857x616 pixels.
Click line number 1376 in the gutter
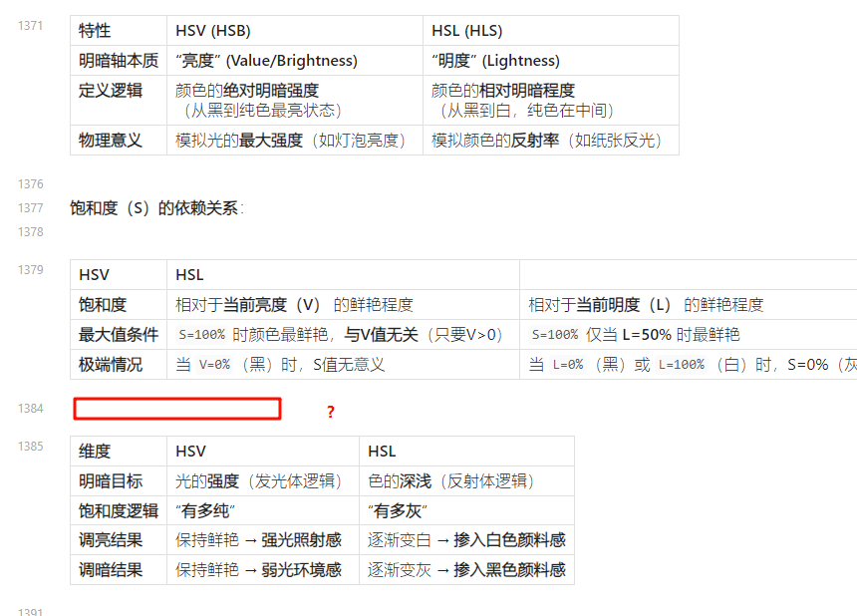[30, 184]
